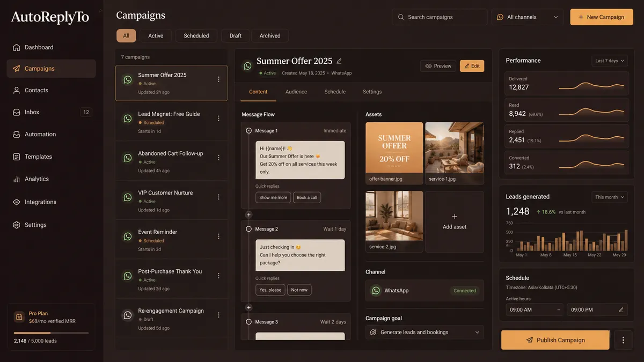Click the Show me more quick reply
Image resolution: width=644 pixels, height=362 pixels.
click(273, 197)
